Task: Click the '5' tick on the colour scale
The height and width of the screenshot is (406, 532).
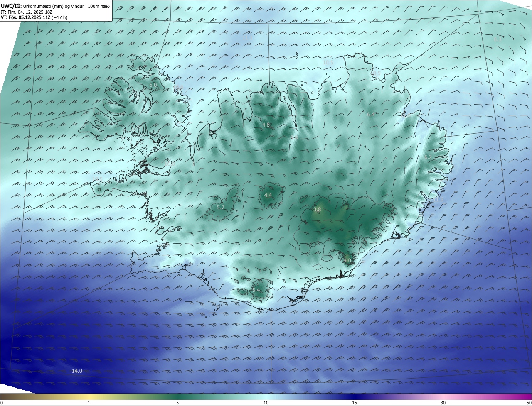Action: tap(177, 403)
